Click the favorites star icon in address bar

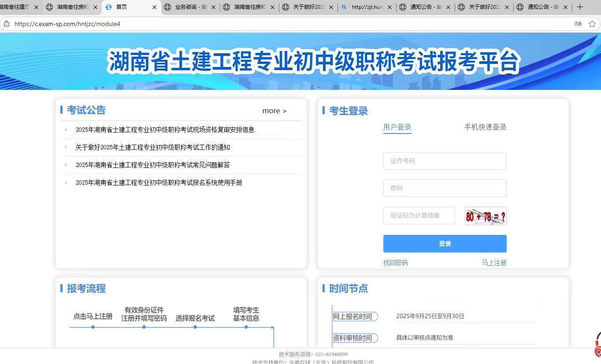[592, 24]
